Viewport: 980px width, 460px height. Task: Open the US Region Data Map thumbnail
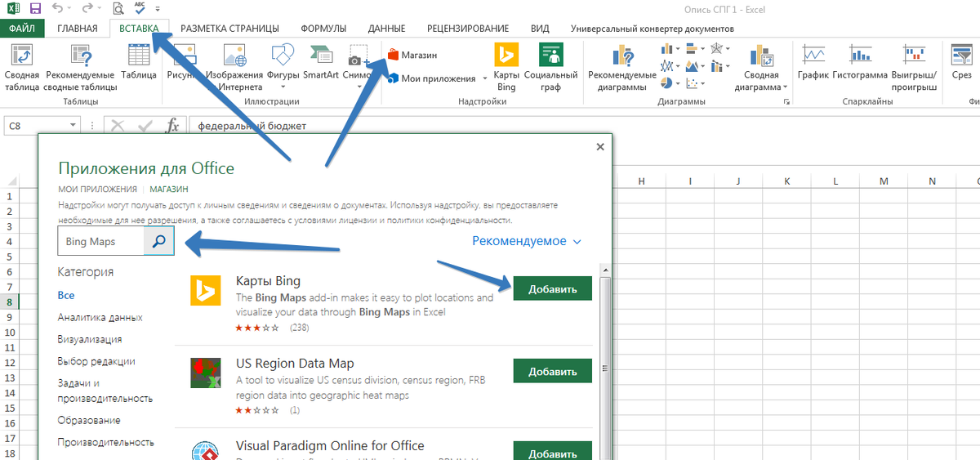(x=206, y=373)
